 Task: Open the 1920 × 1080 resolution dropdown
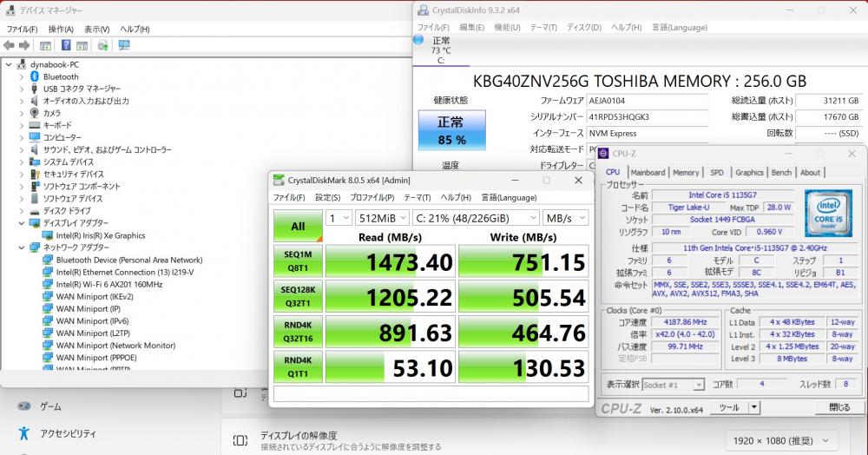tap(781, 440)
